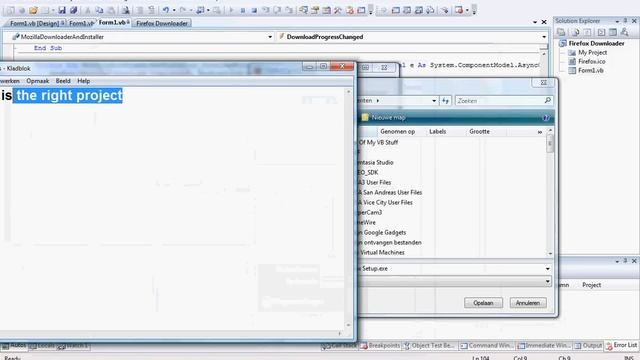The width and height of the screenshot is (640, 360).
Task: Click the Save toolbar icon
Action: point(62,10)
